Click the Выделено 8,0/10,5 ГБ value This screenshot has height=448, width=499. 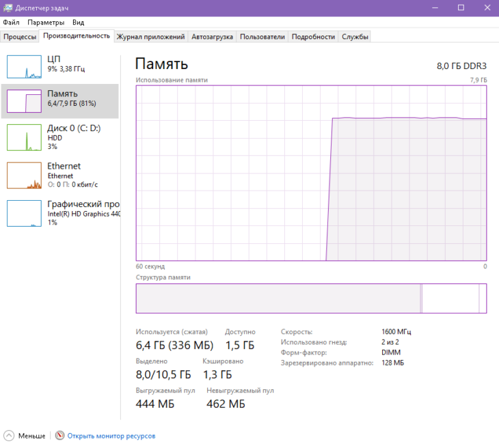coord(163,374)
